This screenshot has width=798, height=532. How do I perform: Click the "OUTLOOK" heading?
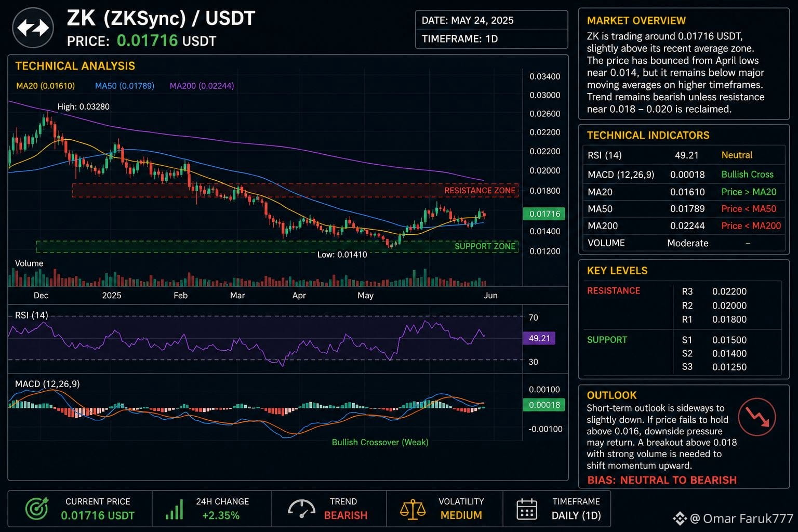(611, 395)
